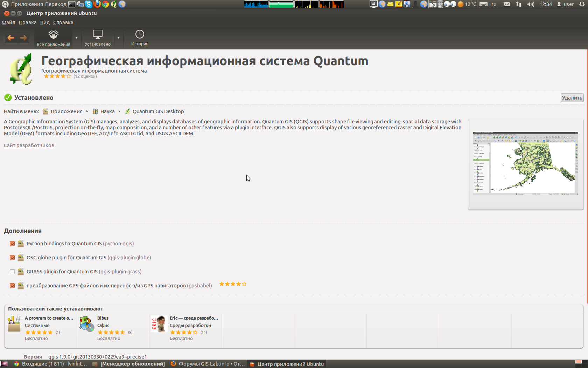Uncheck OSG globe plugin add-on

pos(12,258)
